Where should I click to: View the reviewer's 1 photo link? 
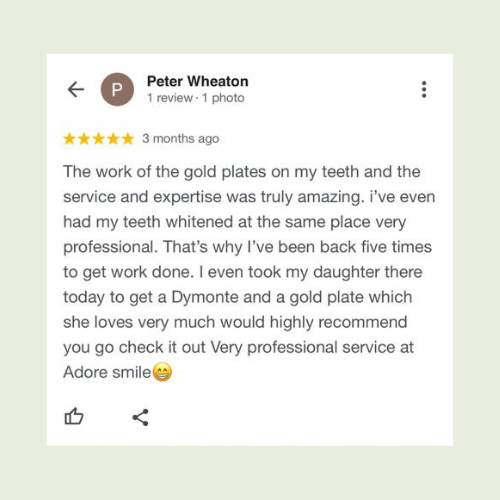pos(223,98)
